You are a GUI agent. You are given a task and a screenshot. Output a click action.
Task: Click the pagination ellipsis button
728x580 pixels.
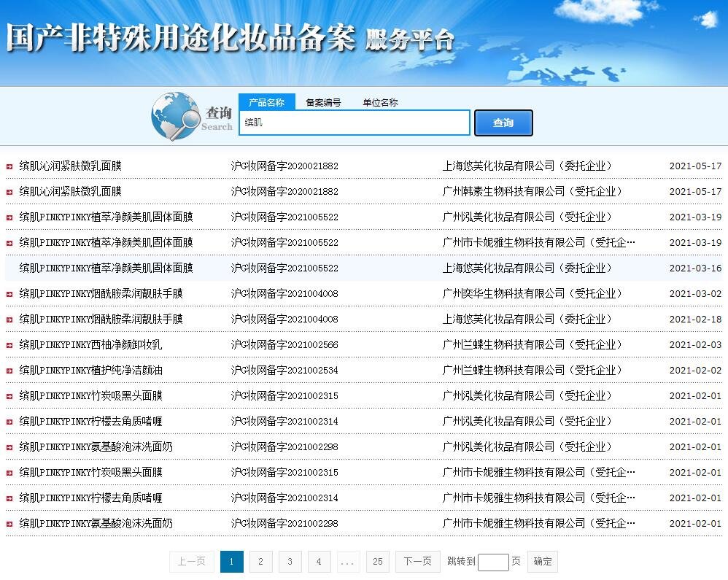click(x=348, y=562)
